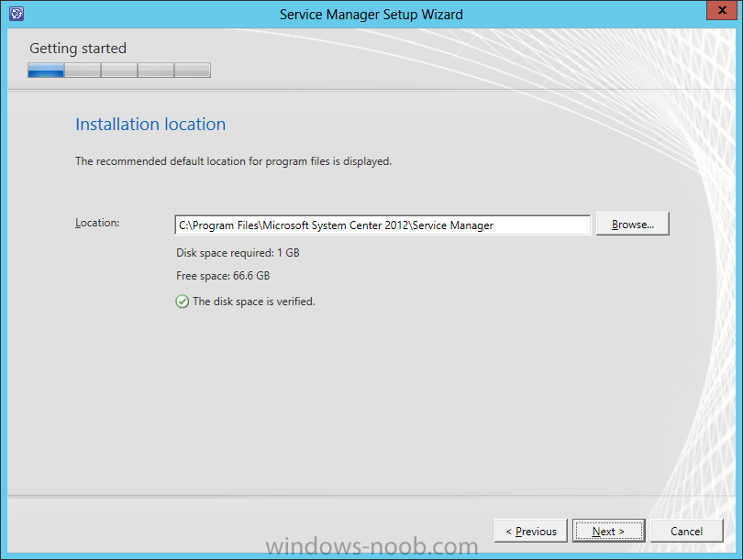Click 'The disk space is verified.' text
The width and height of the screenshot is (743, 560).
[x=254, y=302]
